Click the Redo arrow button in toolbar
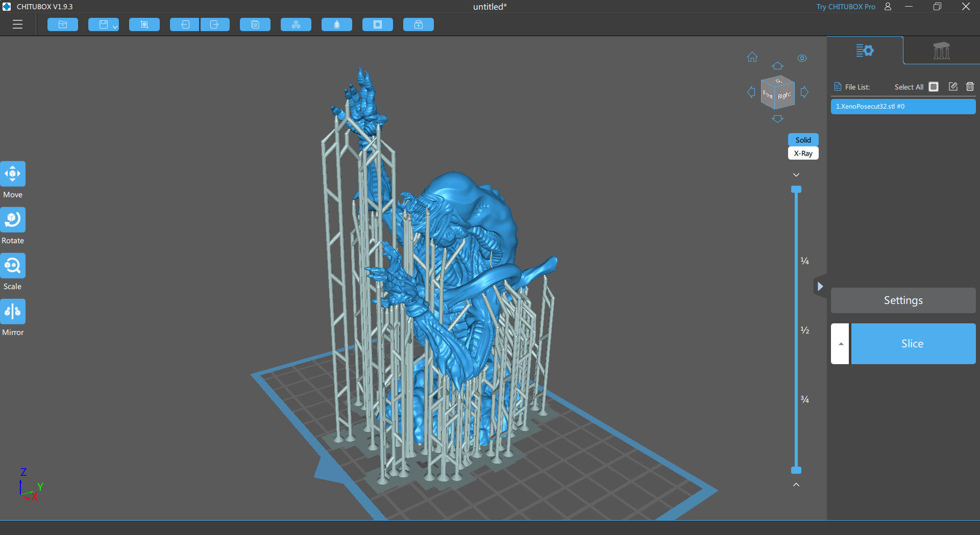The image size is (980, 535). (x=214, y=24)
